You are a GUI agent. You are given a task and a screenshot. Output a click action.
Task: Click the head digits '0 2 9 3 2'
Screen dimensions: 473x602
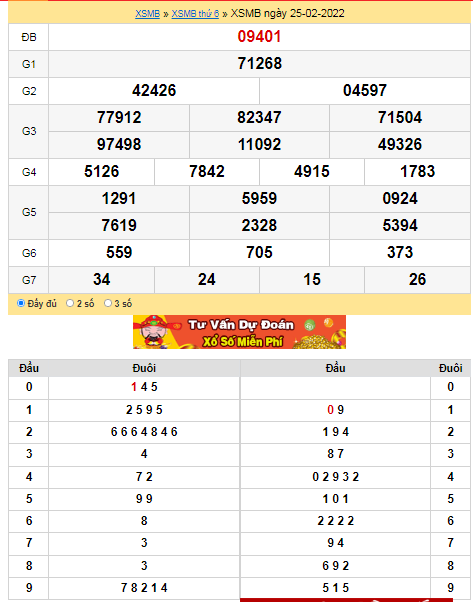point(336,477)
